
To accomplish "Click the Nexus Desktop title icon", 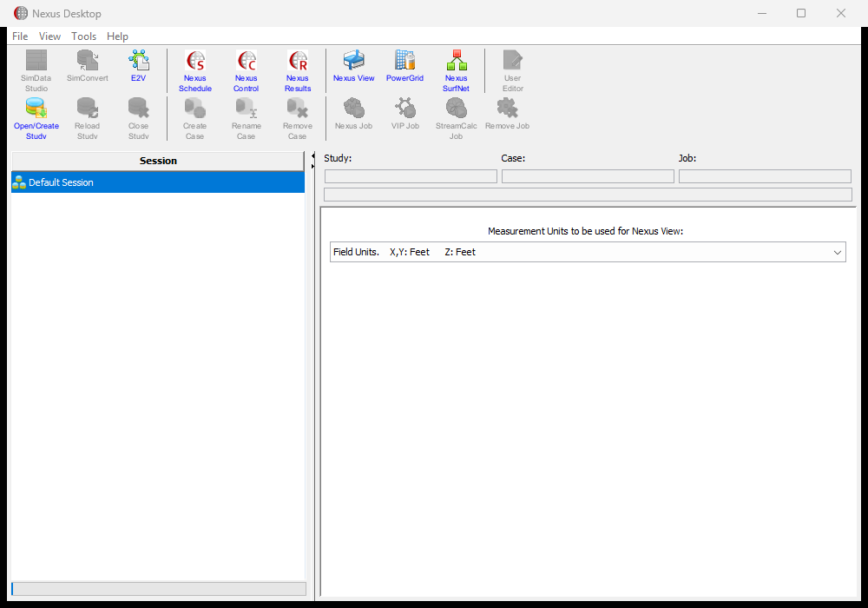I will (x=21, y=13).
